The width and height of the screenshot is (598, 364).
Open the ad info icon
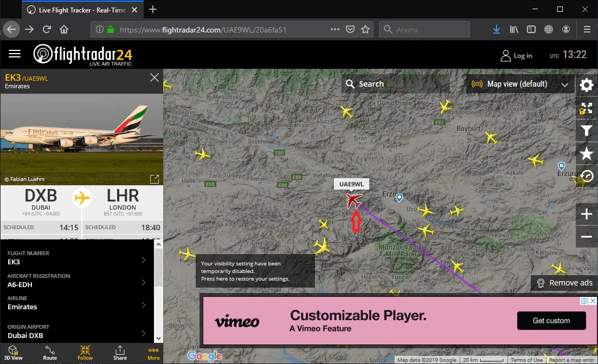click(x=584, y=301)
